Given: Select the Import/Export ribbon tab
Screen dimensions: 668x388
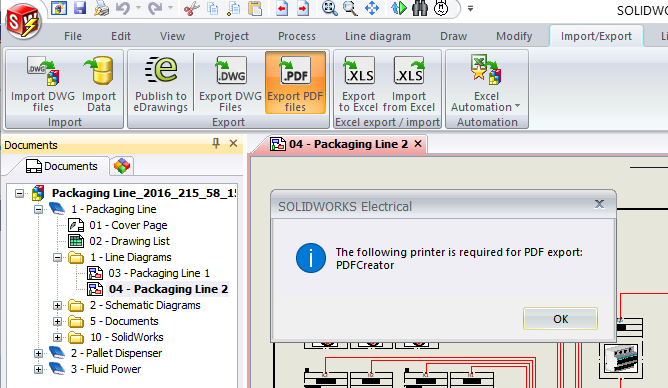Looking at the screenshot, I should tap(596, 36).
